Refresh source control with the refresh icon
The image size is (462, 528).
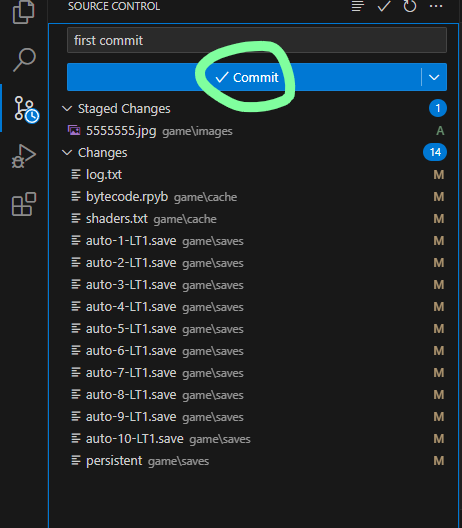point(410,6)
